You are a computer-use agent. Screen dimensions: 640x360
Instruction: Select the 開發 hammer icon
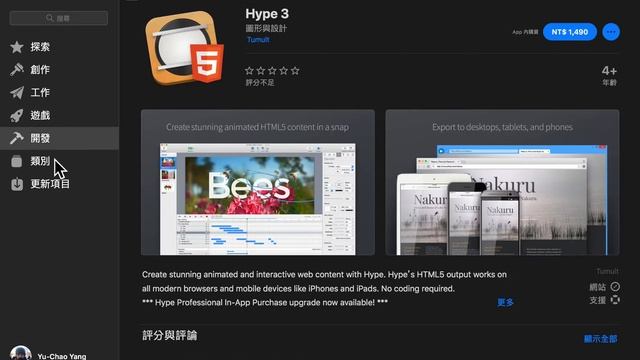coord(17,138)
